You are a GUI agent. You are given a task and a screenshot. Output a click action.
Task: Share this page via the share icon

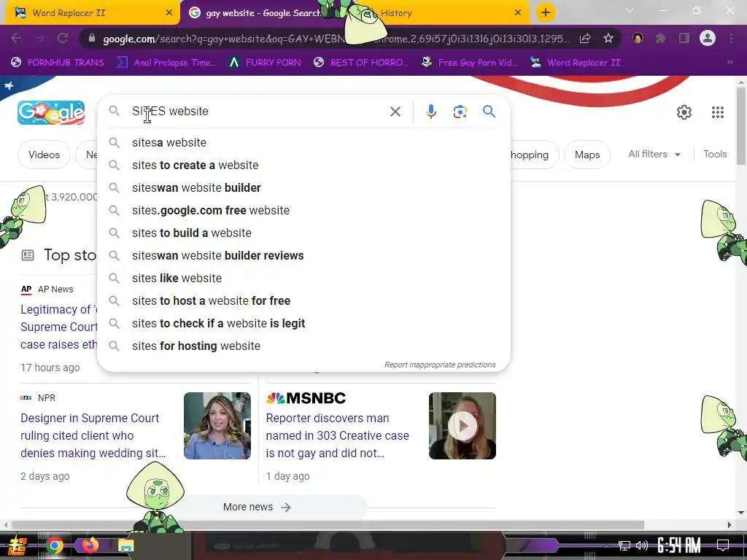click(x=585, y=38)
